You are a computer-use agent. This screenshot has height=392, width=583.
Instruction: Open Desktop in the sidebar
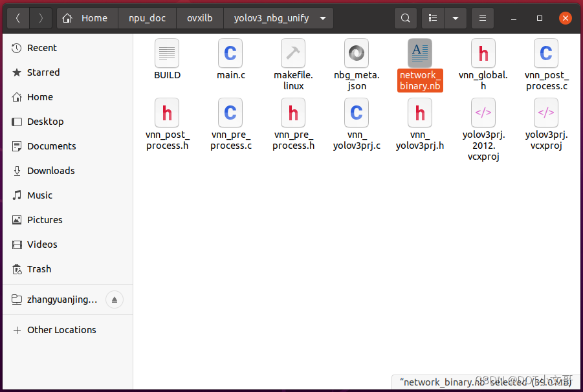[68, 122]
